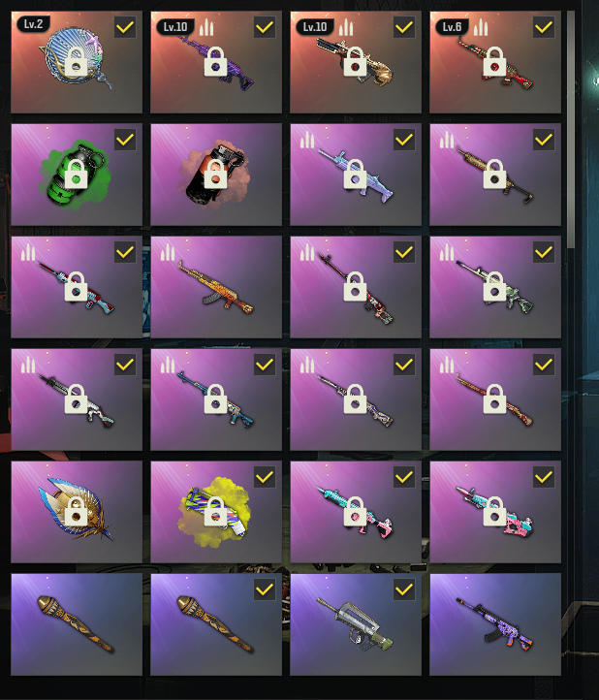Click Lv.10 badge on purple rifle

click(175, 27)
